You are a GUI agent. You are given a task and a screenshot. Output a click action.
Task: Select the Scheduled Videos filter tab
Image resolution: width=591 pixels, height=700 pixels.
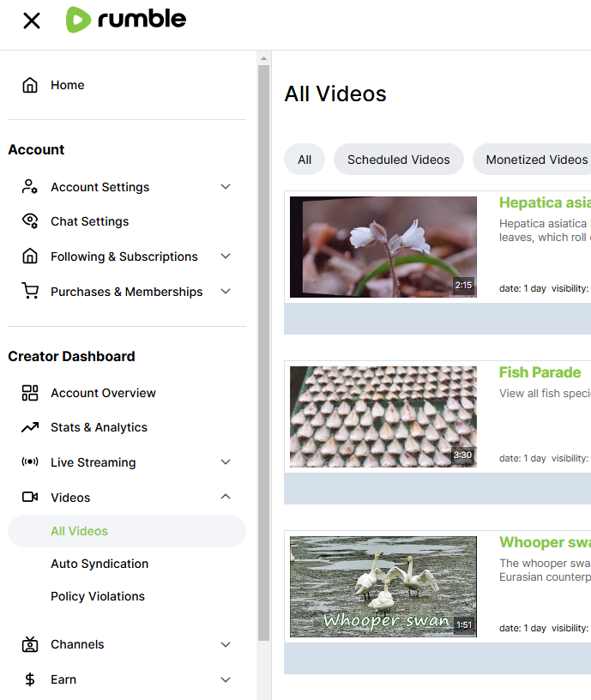pyautogui.click(x=399, y=160)
